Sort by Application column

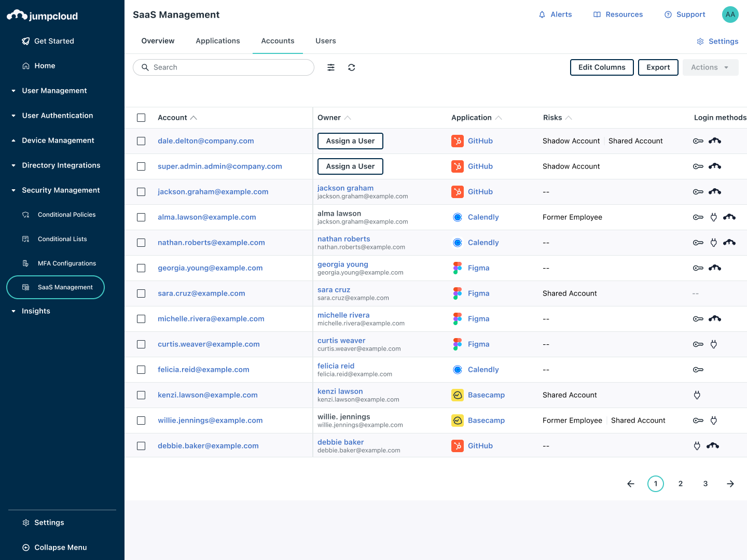pos(476,118)
